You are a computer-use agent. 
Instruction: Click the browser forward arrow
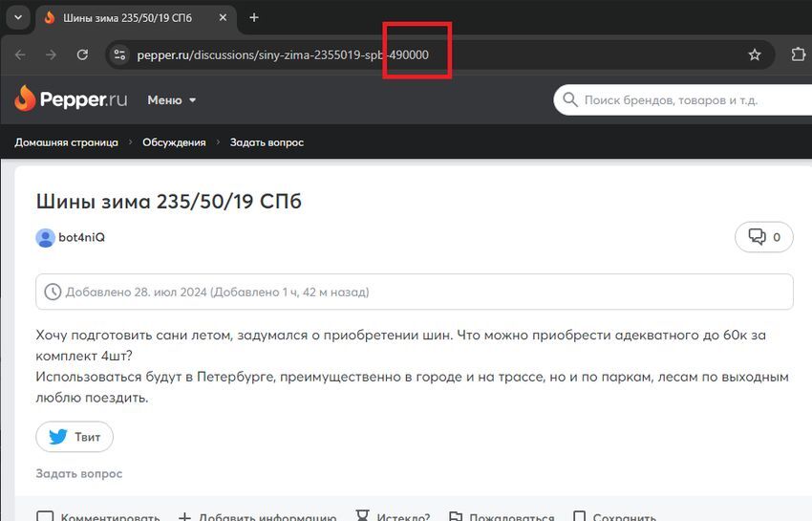tap(51, 54)
